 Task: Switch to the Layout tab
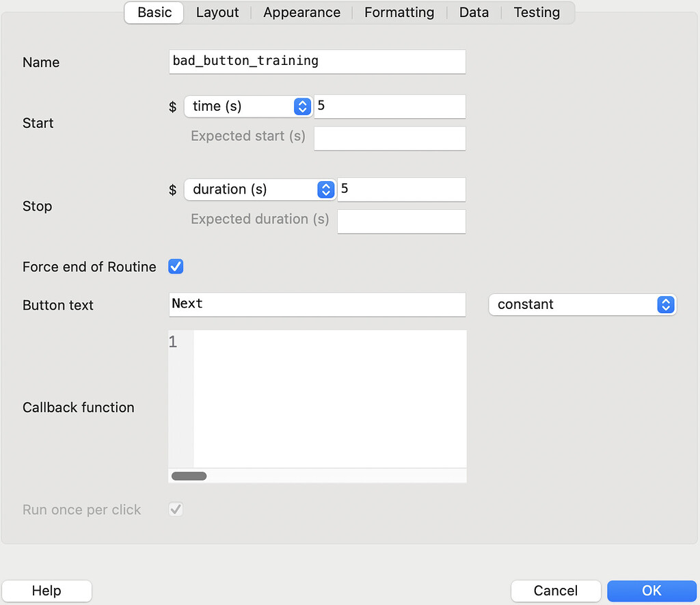(x=217, y=12)
